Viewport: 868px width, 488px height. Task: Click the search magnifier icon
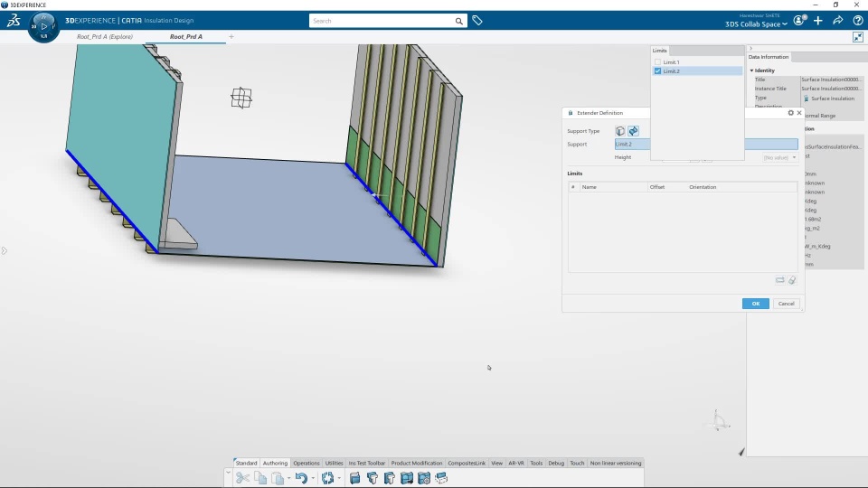pyautogui.click(x=459, y=21)
